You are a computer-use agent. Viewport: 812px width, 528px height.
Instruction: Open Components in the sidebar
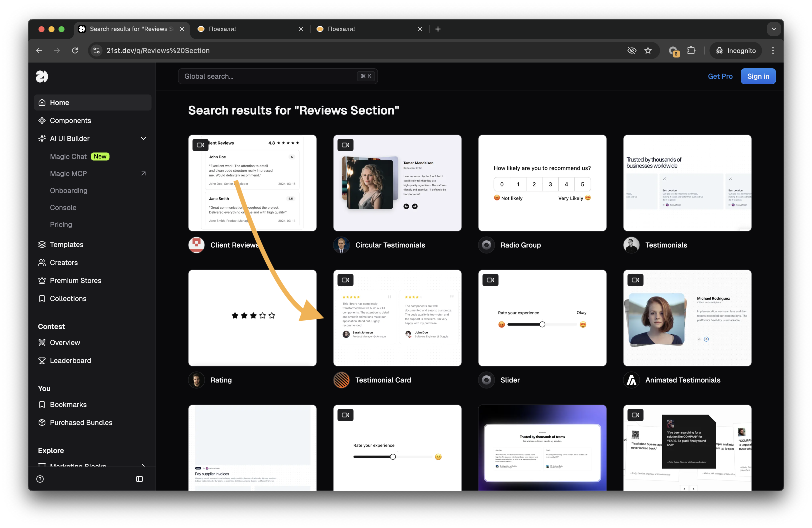click(70, 120)
